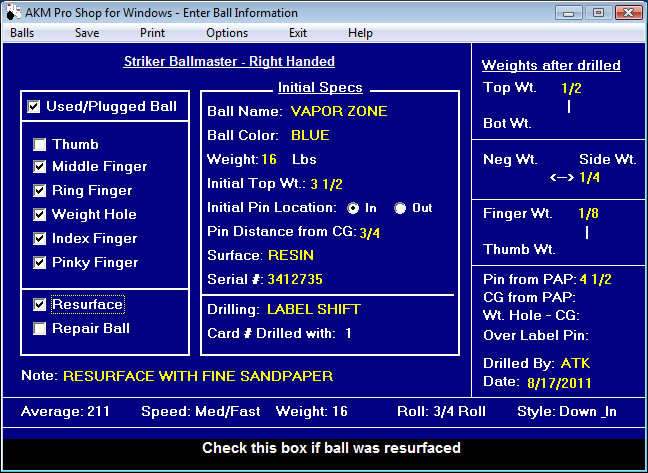Uncheck the Weight Hole checkbox
Viewport: 648px width, 473px height.
tap(40, 215)
